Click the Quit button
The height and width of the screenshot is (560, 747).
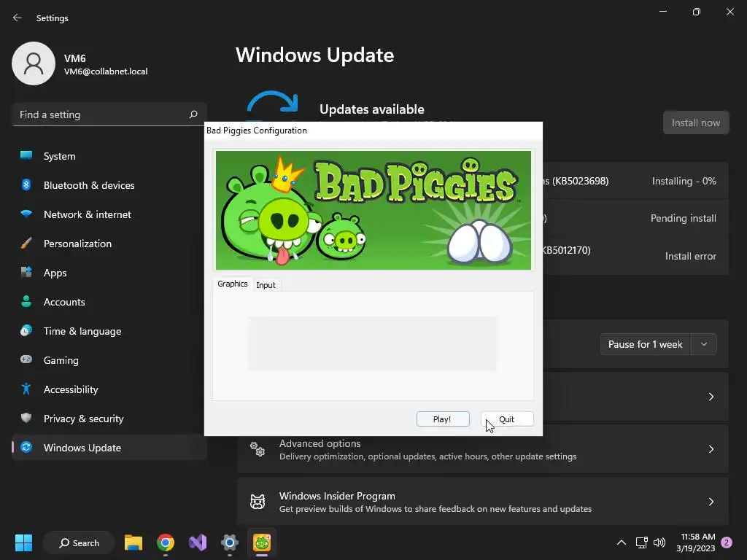[507, 419]
